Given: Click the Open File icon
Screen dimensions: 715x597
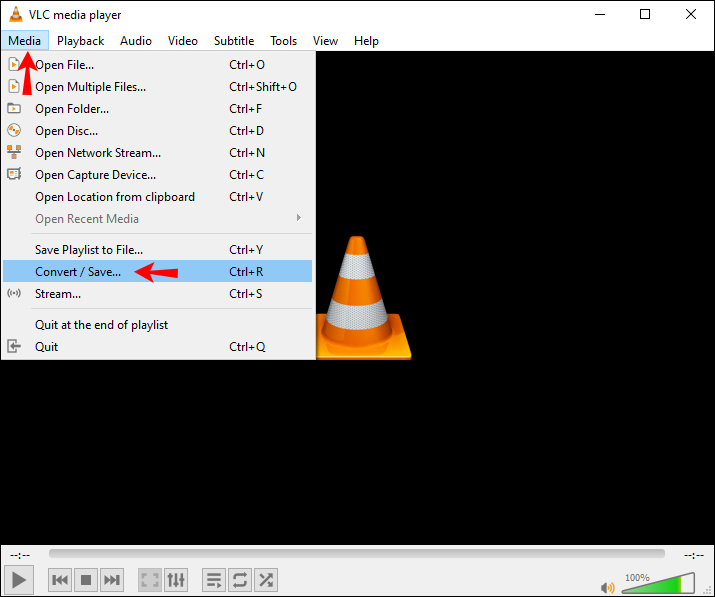Looking at the screenshot, I should [x=14, y=64].
